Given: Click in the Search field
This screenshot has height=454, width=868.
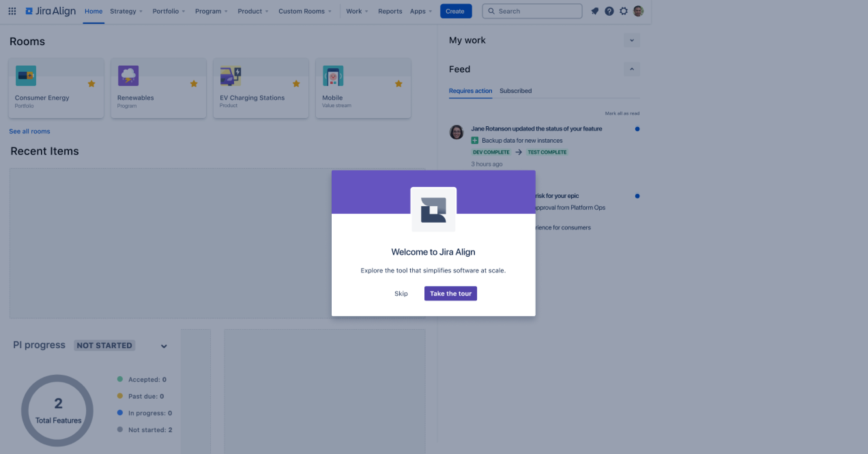Looking at the screenshot, I should 532,11.
